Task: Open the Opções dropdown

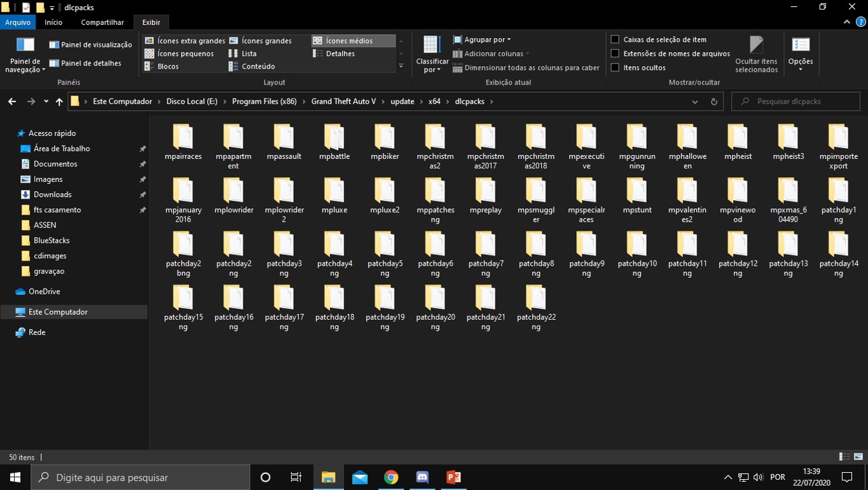Action: tap(801, 55)
